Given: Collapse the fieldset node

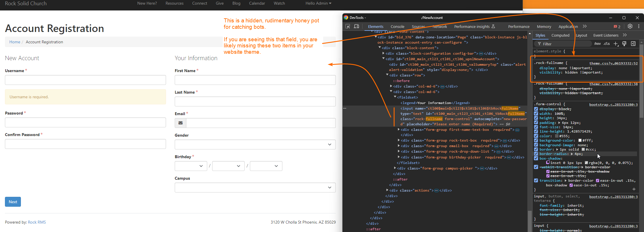Looking at the screenshot, I should (395, 97).
